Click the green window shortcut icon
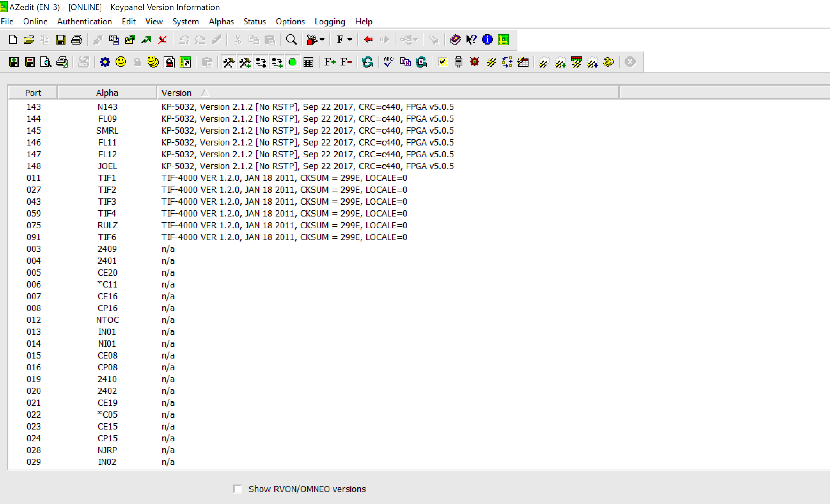 point(185,62)
